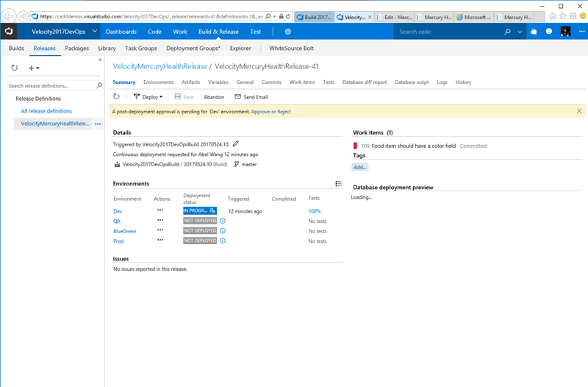588x387 pixels.
Task: Click Send Email
Action: [x=251, y=97]
